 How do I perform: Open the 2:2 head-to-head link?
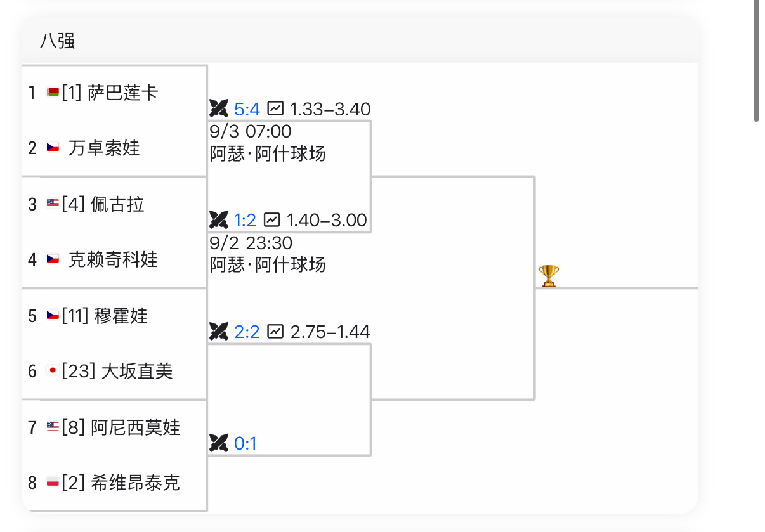point(247,332)
